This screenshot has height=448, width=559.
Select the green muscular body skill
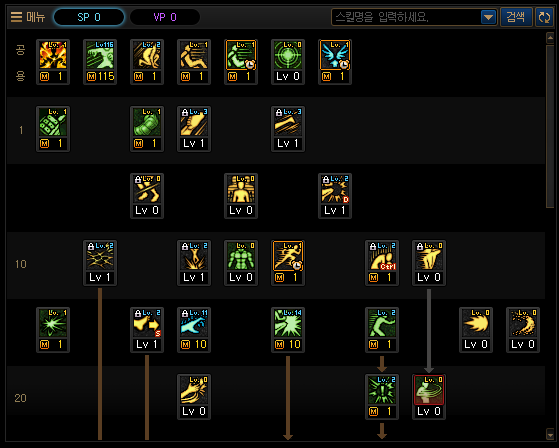(x=241, y=256)
